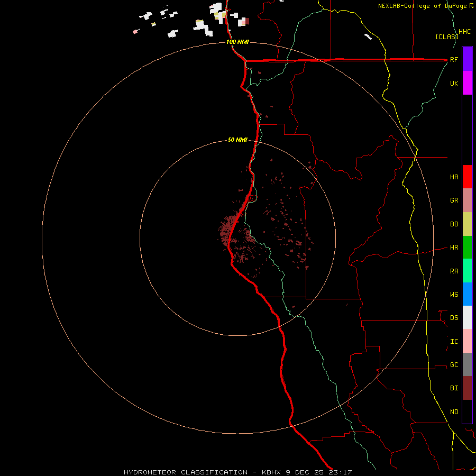Click the RF purple legend swatch

[467, 59]
